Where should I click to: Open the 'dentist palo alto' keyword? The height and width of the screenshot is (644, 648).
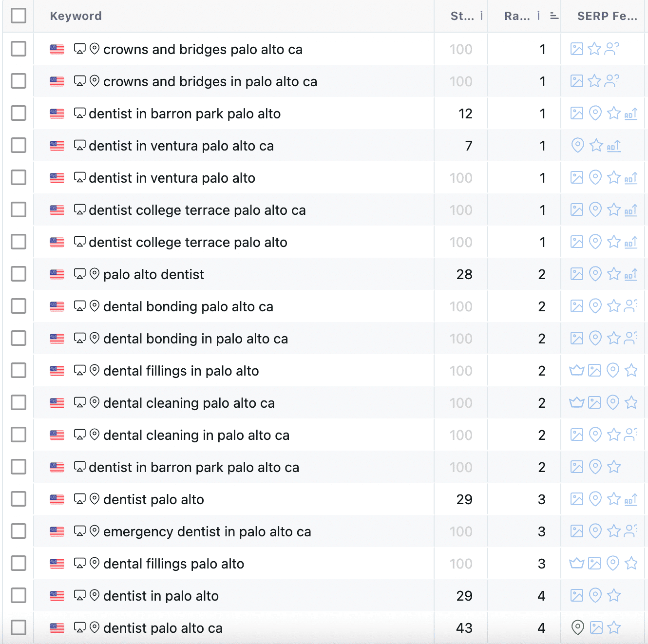[153, 499]
